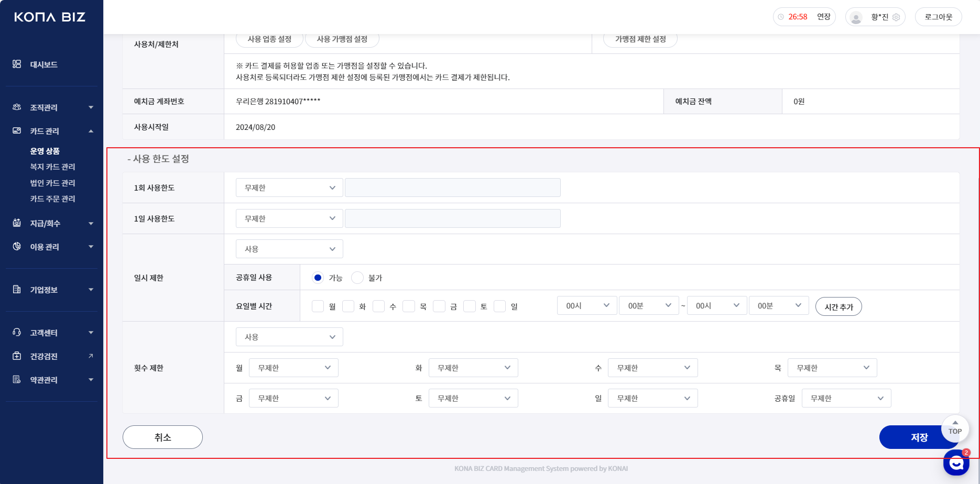Open the 토 횟수 제한 dropdown
The height and width of the screenshot is (484, 980).
click(x=473, y=398)
